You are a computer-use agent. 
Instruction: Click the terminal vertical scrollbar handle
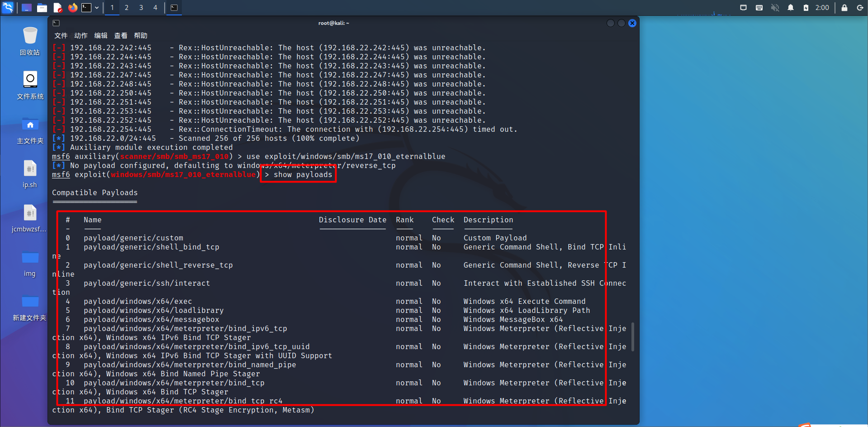coord(633,337)
